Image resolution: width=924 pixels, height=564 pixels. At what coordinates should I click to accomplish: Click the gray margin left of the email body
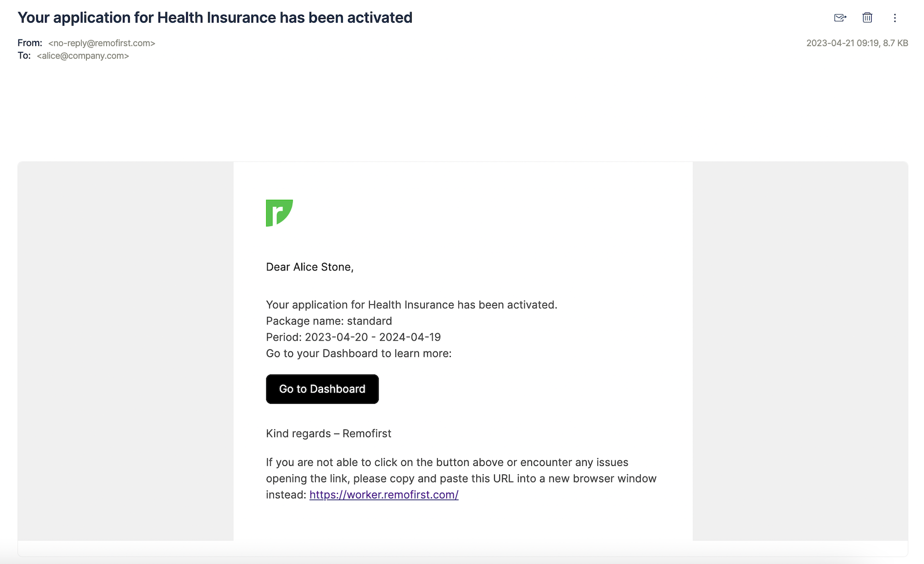(126, 351)
